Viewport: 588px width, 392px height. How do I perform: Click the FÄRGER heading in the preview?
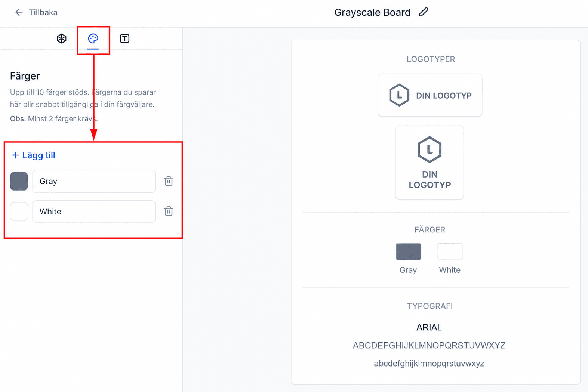click(x=430, y=230)
